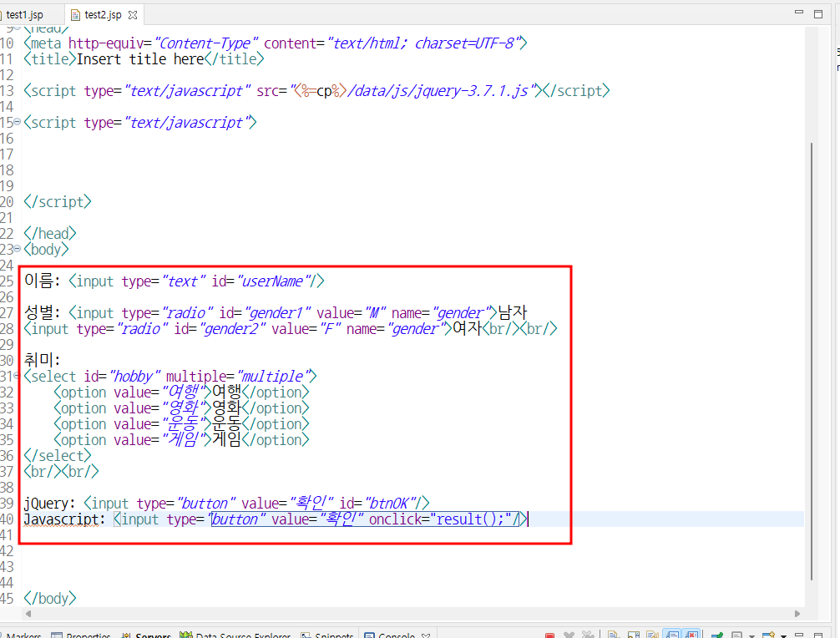This screenshot has width=840, height=638.
Task: Open the Snippets view tab
Action: click(x=327, y=635)
